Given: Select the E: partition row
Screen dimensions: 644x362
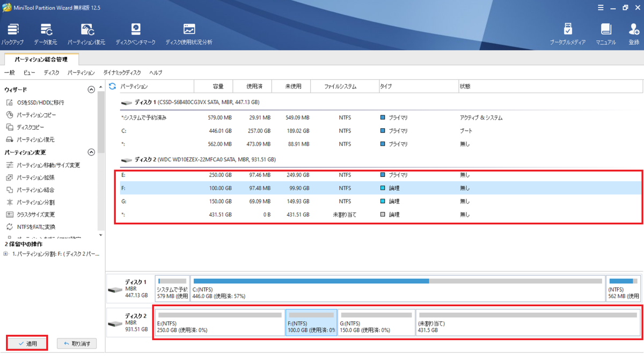Looking at the screenshot, I should point(381,175).
